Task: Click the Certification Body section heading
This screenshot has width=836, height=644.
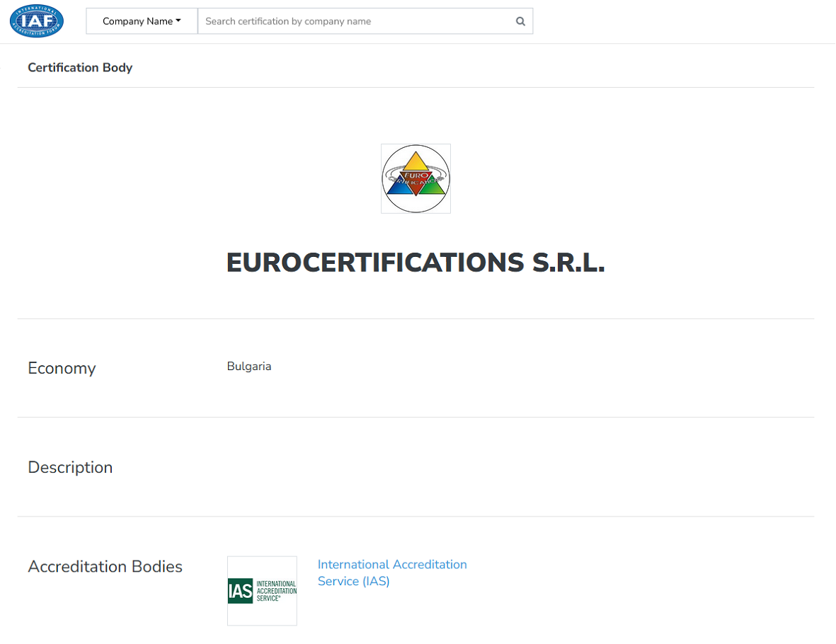Action: 80,68
